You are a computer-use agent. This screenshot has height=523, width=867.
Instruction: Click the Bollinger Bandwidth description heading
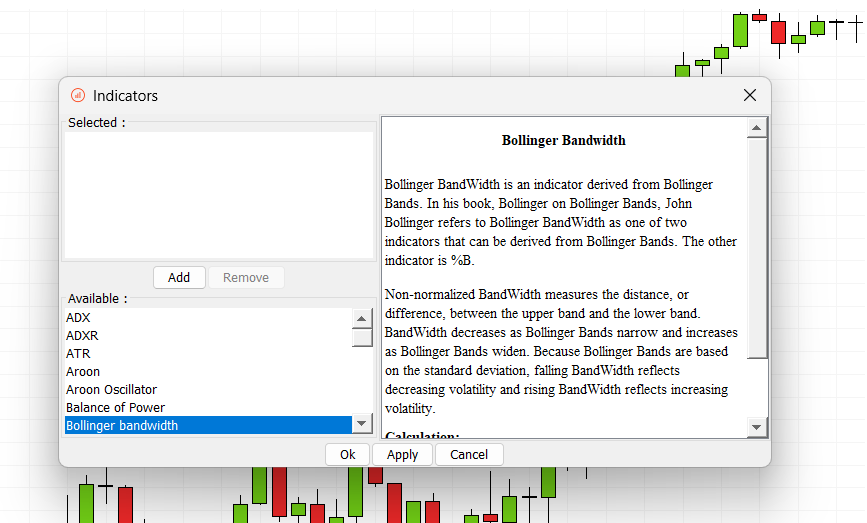(563, 140)
